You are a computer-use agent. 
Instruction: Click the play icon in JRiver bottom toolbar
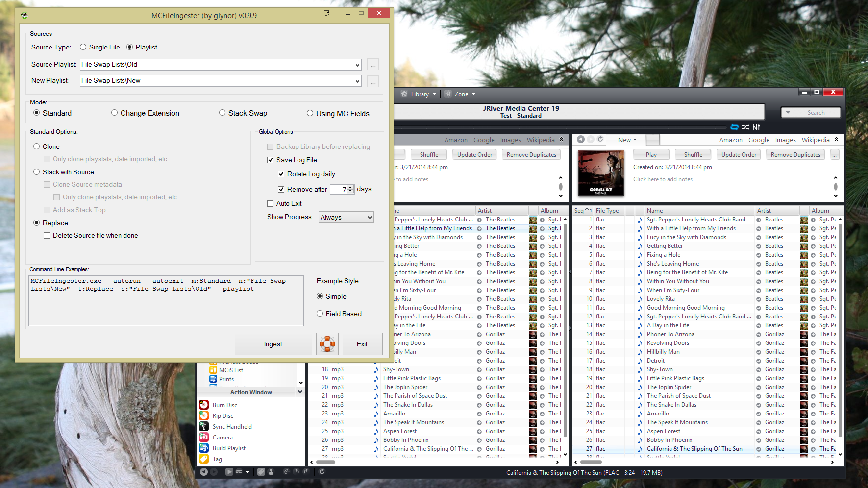229,472
